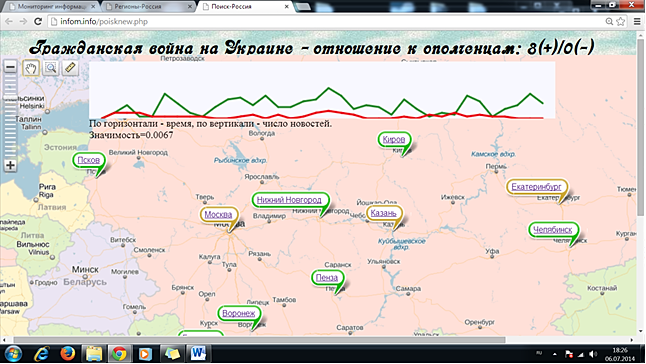Image resolution: width=646 pixels, height=364 pixels.
Task: Open the Chrome menu button
Action: pyautogui.click(x=637, y=21)
